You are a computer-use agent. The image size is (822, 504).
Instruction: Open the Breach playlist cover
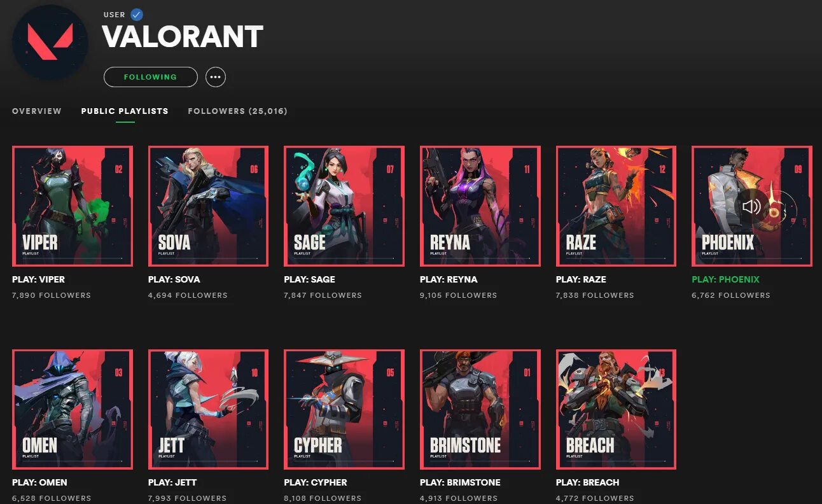tap(616, 409)
